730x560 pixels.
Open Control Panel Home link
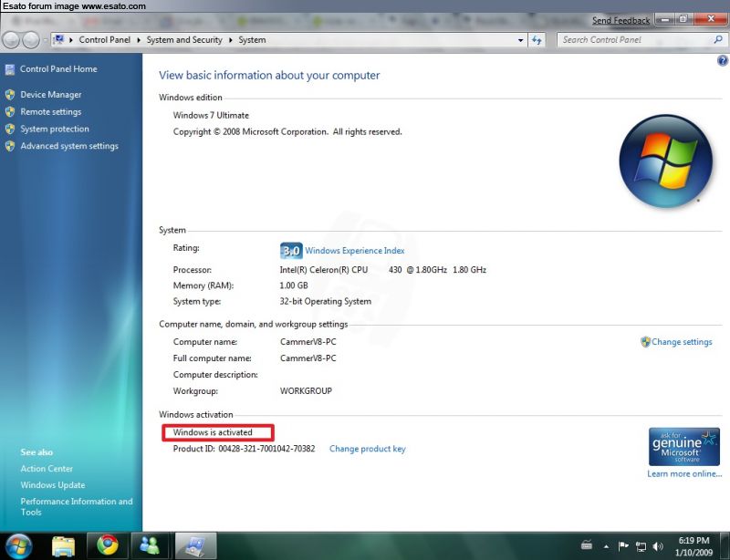58,69
